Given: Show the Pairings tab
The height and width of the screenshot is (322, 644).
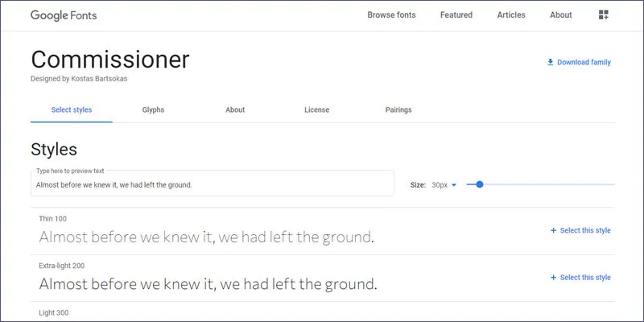Looking at the screenshot, I should (398, 110).
